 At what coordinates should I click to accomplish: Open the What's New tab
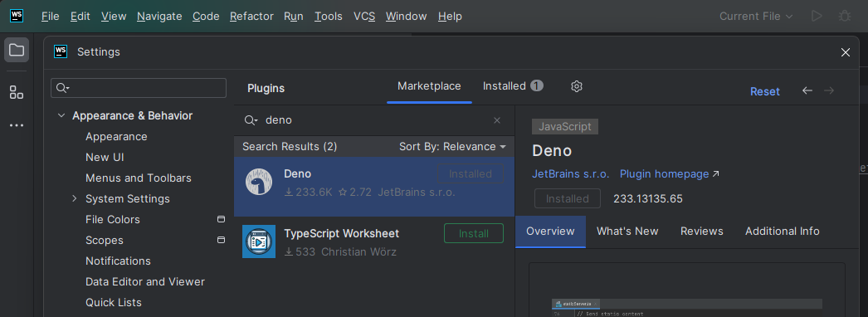click(x=627, y=232)
